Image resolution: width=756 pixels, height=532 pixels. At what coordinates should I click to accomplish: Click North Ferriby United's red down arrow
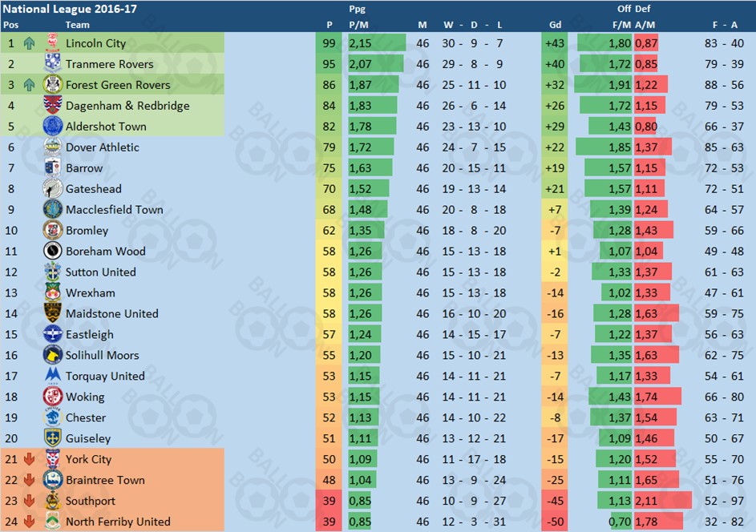(29, 522)
